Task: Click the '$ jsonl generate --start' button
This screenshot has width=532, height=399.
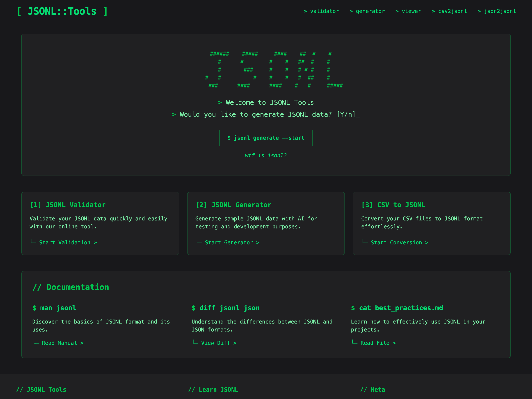Action: [266, 138]
